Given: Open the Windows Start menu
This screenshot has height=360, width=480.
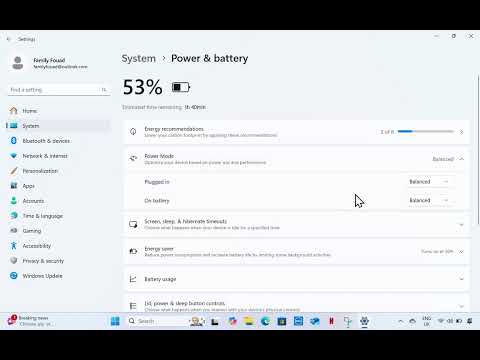Looking at the screenshot, I should click(115, 321).
